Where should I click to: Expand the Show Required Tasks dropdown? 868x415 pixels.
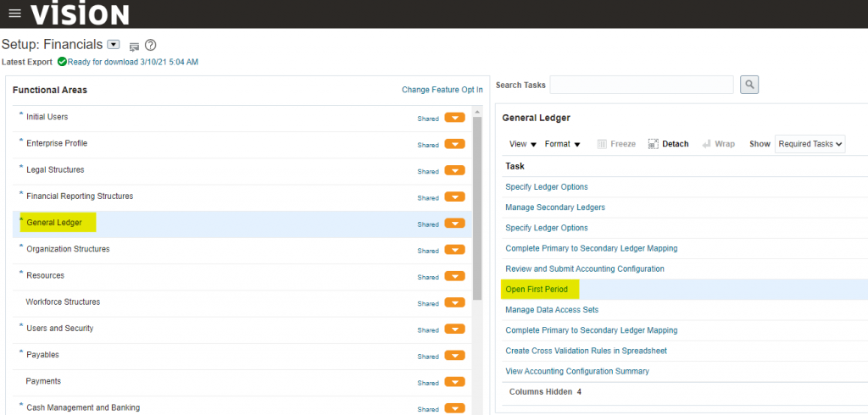(x=810, y=144)
